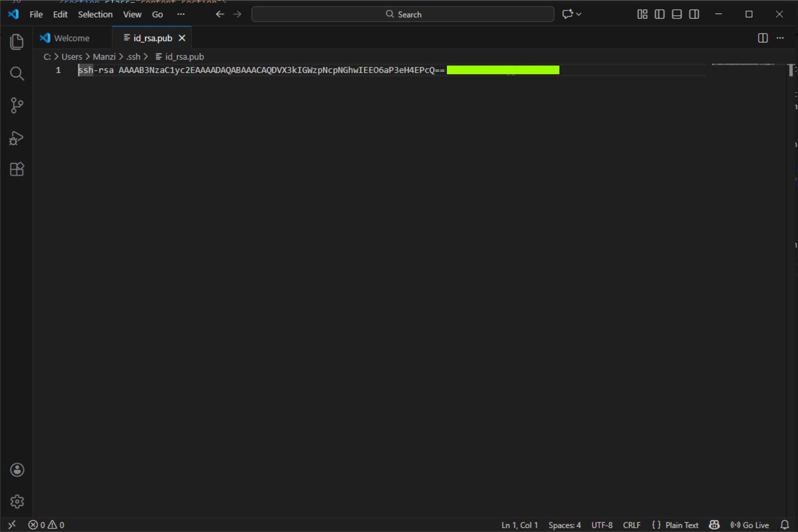Toggle the bottom panel visibility
798x532 pixels.
point(676,14)
